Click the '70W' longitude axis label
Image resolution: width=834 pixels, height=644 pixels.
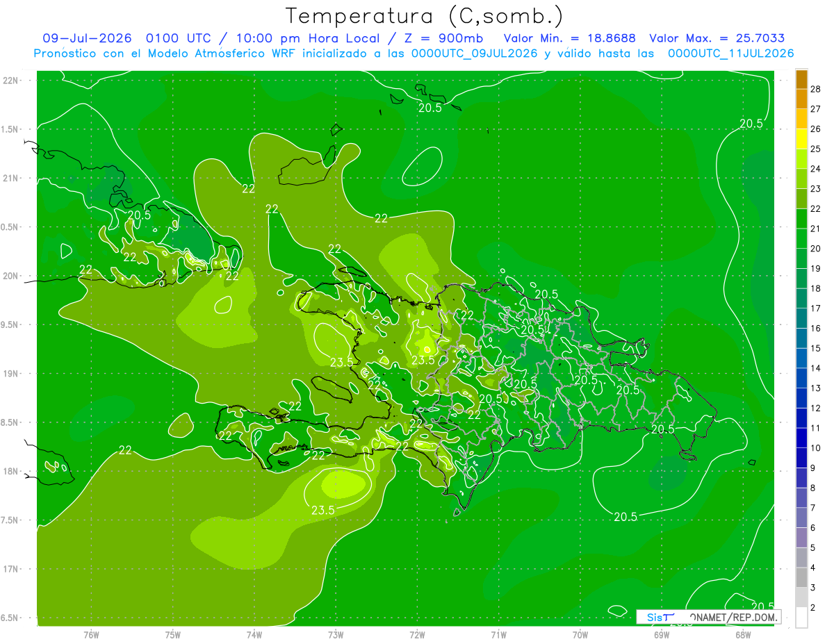click(x=580, y=634)
